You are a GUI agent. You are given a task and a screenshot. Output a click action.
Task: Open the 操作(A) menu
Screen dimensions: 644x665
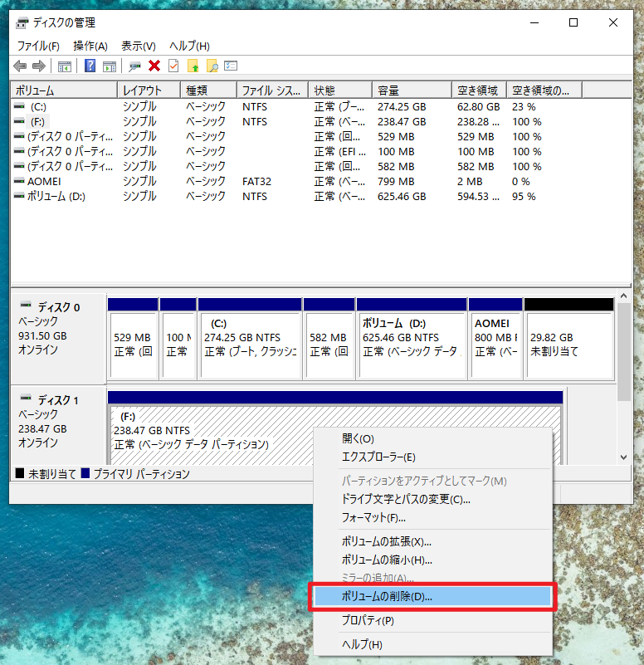pyautogui.click(x=90, y=46)
